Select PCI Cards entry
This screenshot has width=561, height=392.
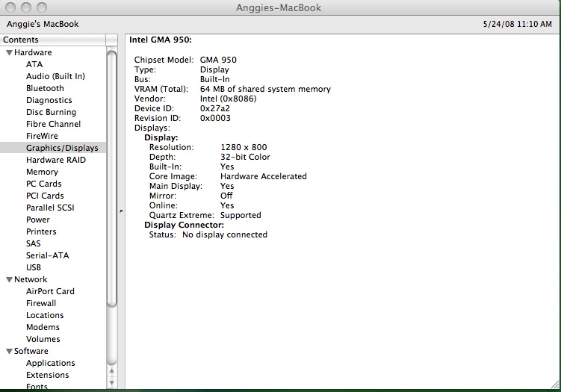click(x=45, y=196)
